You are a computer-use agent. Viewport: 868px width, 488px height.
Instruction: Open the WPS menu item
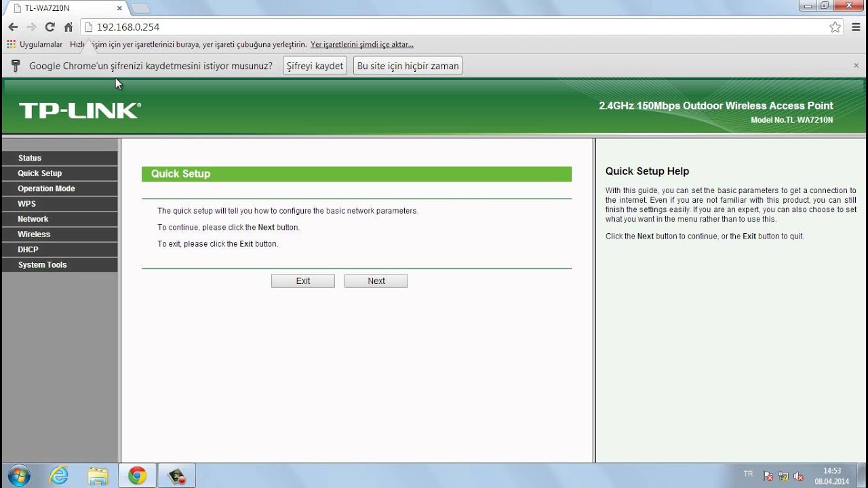60,204
